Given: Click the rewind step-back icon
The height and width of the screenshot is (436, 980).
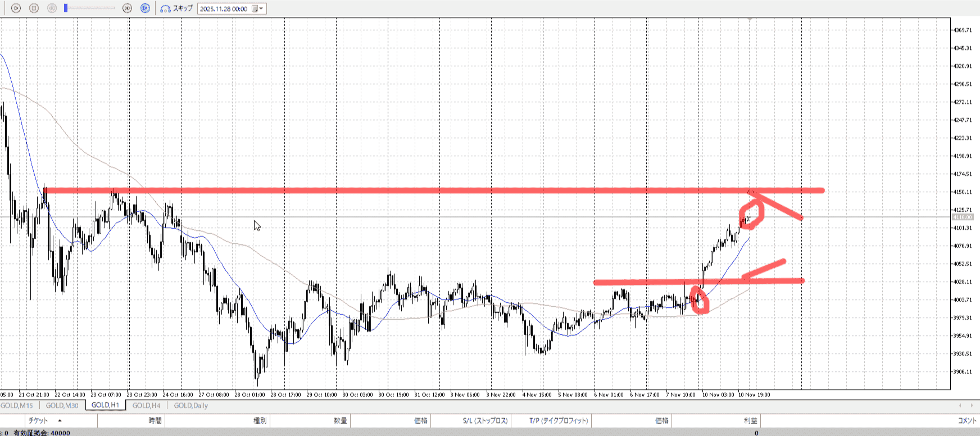Looking at the screenshot, I should tap(52, 8).
